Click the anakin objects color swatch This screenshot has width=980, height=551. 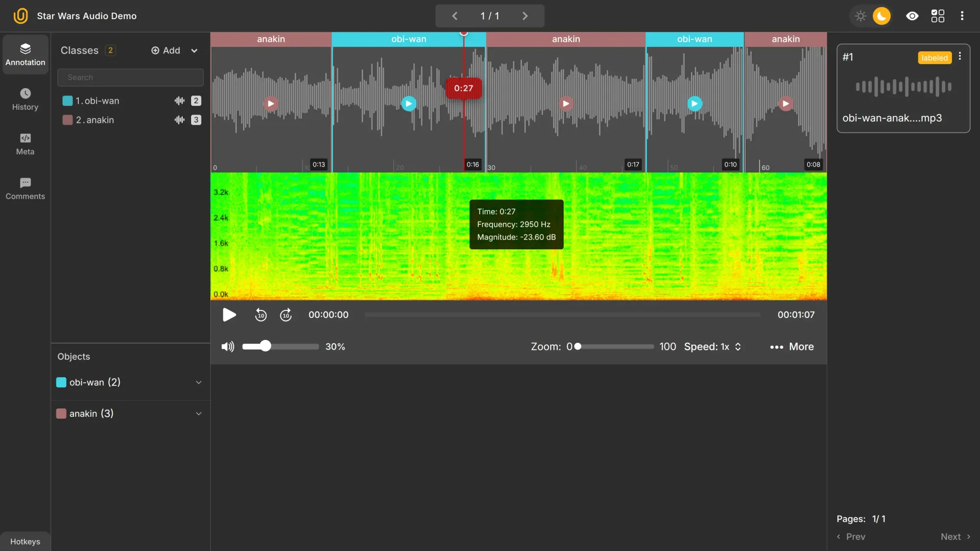click(x=61, y=414)
